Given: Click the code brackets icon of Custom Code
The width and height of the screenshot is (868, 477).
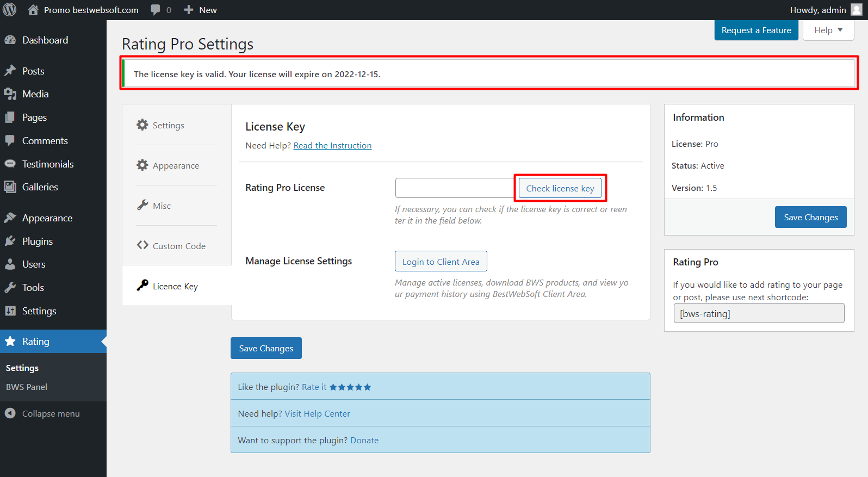Looking at the screenshot, I should click(x=142, y=245).
